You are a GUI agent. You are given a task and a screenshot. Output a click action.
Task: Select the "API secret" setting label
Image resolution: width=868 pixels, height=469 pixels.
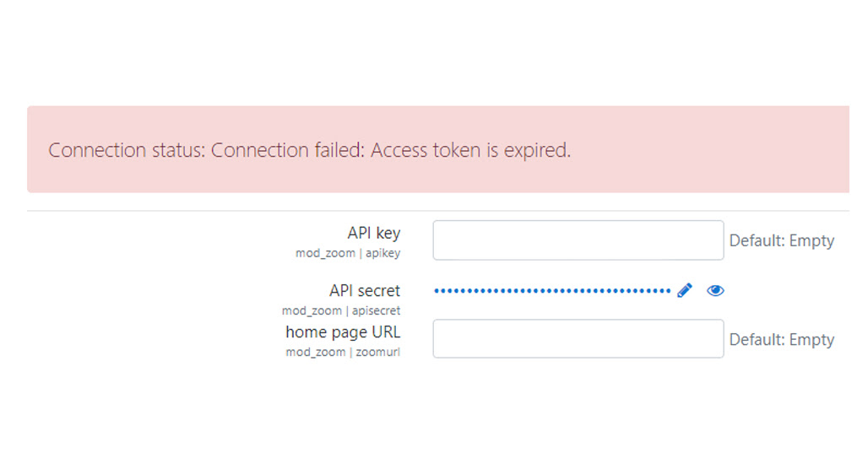point(364,290)
